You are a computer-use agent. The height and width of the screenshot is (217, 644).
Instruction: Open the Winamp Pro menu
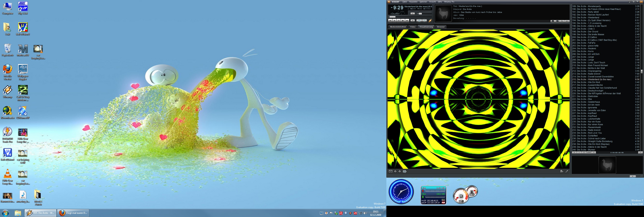point(449,2)
